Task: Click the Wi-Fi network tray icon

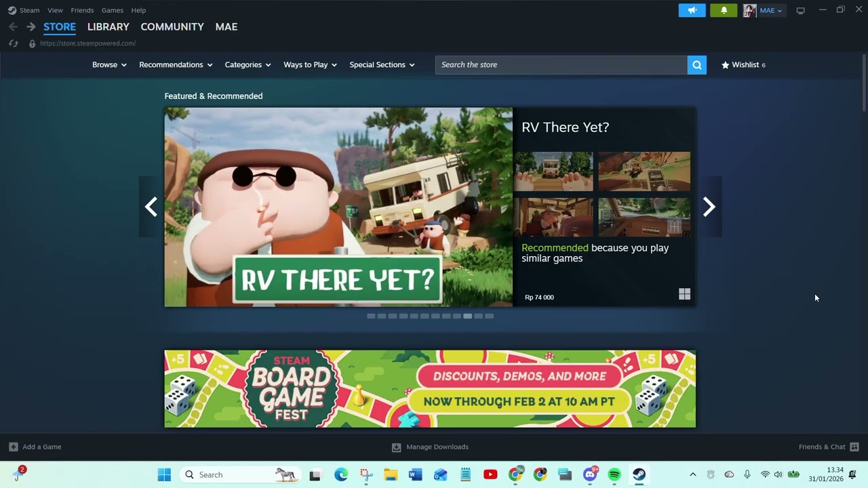Action: (x=765, y=474)
